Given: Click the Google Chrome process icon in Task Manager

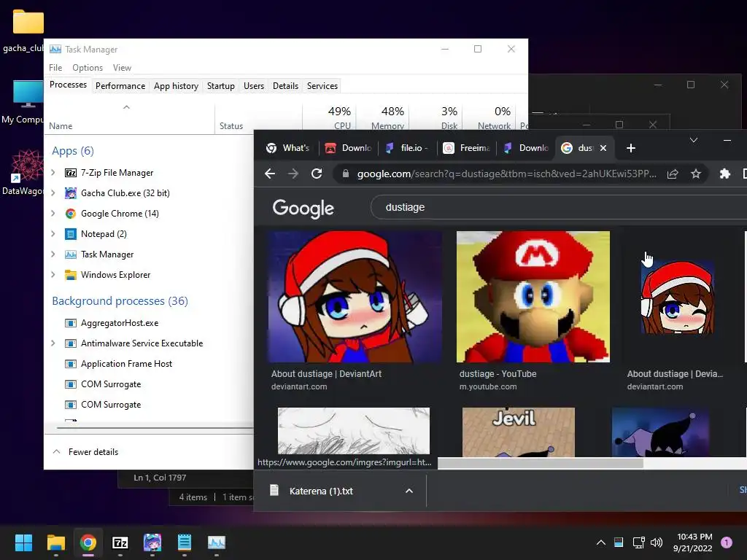Looking at the screenshot, I should coord(71,214).
